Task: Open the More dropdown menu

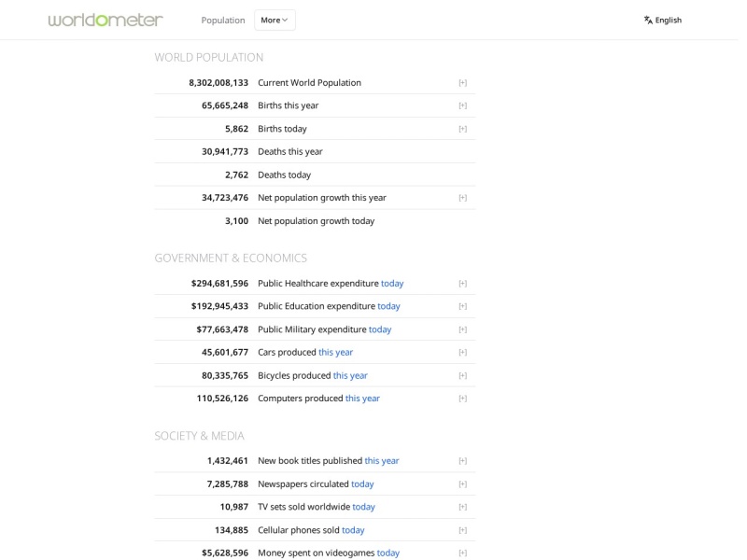Action: click(275, 20)
